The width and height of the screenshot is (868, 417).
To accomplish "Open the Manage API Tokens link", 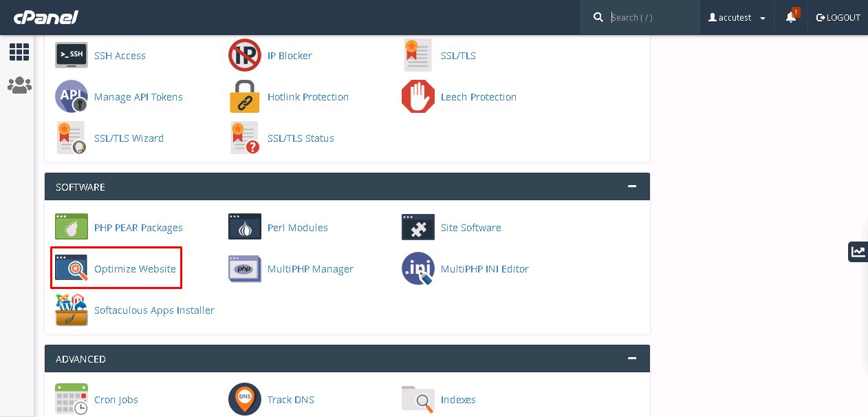I will 138,97.
